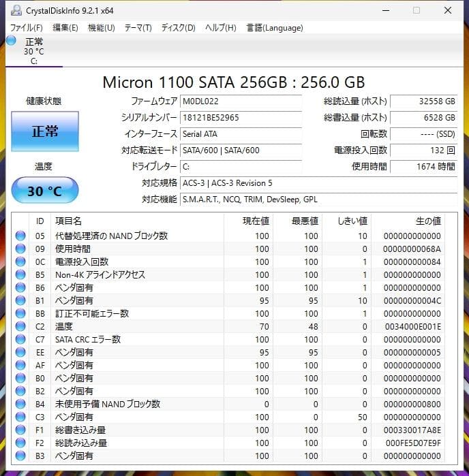Click total host writes value 6528 GB
469x476 pixels.
pyautogui.click(x=424, y=118)
